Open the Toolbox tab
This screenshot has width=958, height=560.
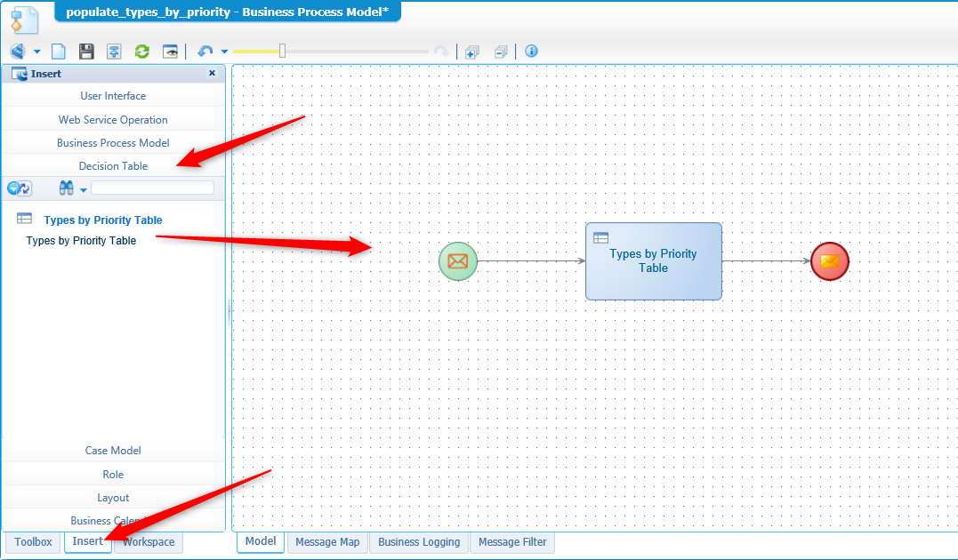[x=34, y=542]
